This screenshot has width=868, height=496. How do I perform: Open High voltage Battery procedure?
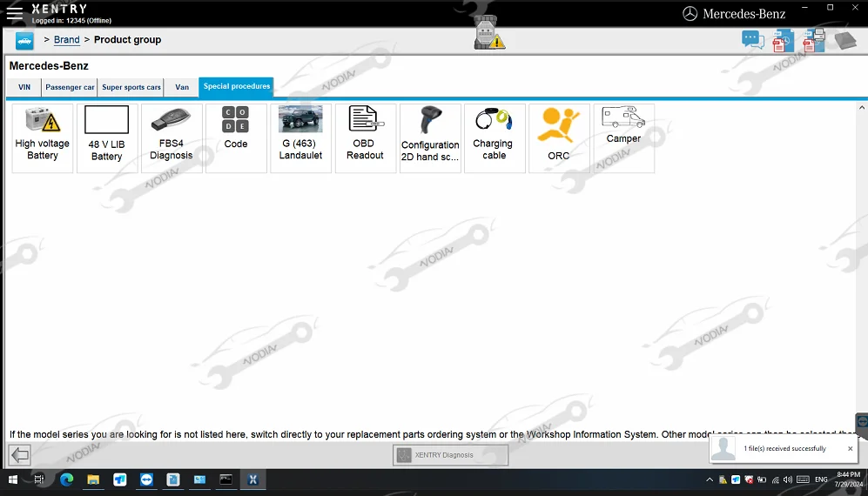tap(43, 138)
